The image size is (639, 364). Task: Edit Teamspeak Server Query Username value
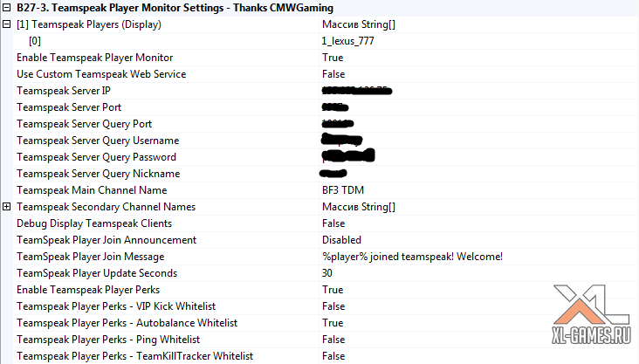pyautogui.click(x=341, y=140)
